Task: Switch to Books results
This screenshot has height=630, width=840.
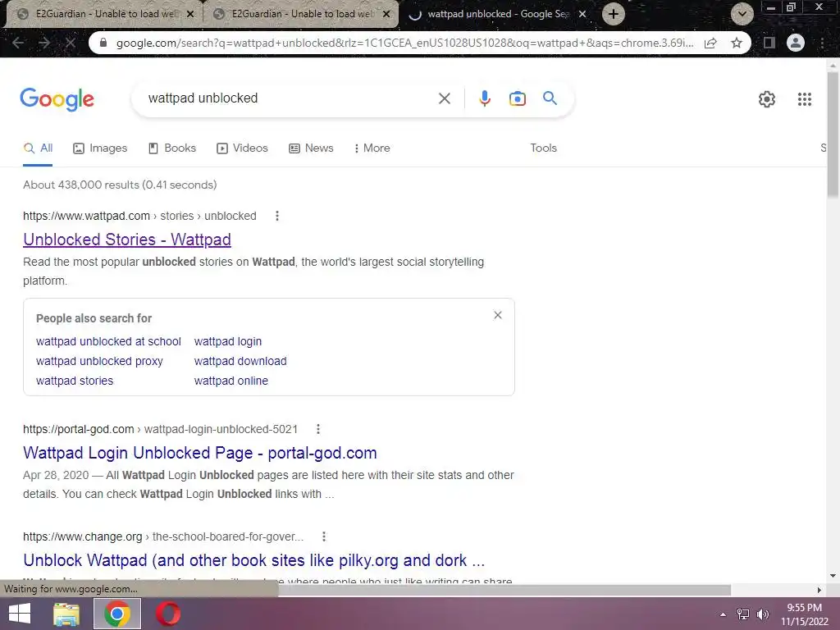Action: [172, 148]
